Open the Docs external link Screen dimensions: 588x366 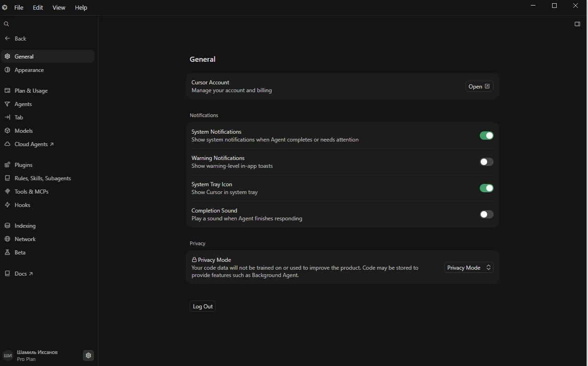23,274
